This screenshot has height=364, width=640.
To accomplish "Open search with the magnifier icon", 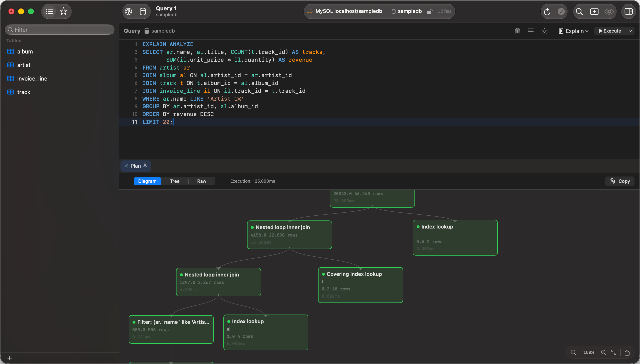I will click(x=579, y=11).
